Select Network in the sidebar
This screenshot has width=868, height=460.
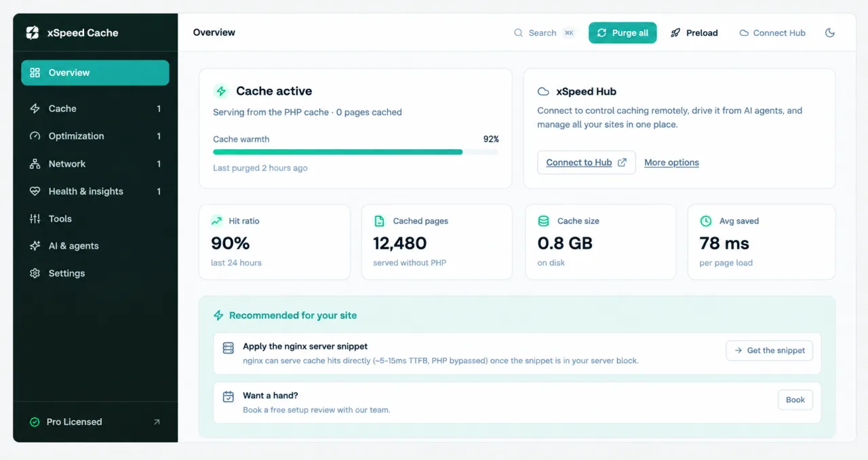coord(95,164)
